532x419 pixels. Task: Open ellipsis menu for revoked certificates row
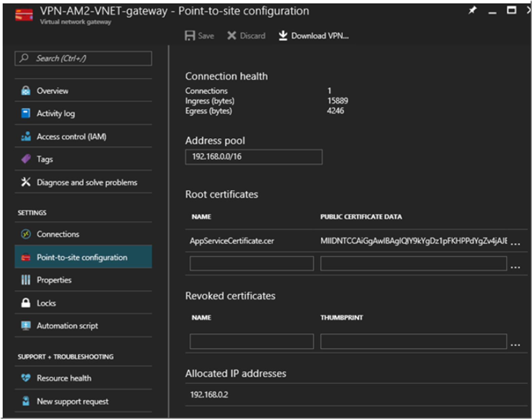tap(515, 344)
